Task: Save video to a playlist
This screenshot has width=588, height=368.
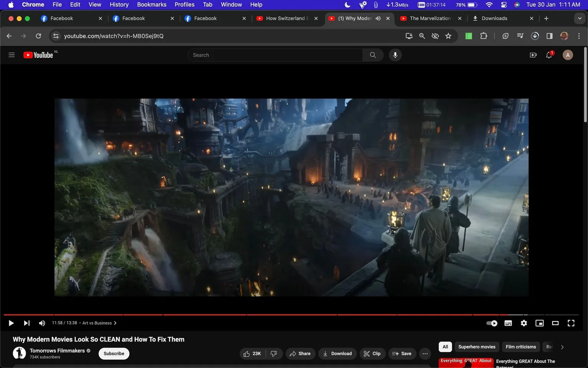Action: point(402,353)
